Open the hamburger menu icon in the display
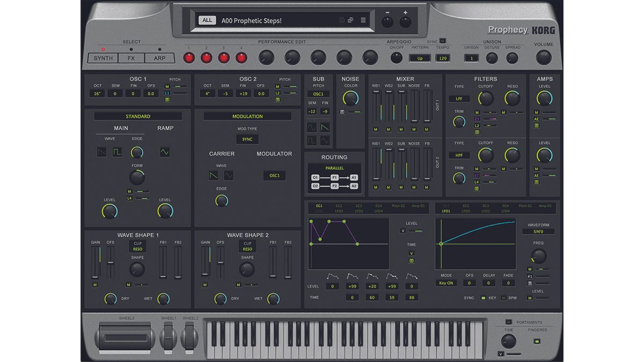644x362 pixels. click(364, 19)
